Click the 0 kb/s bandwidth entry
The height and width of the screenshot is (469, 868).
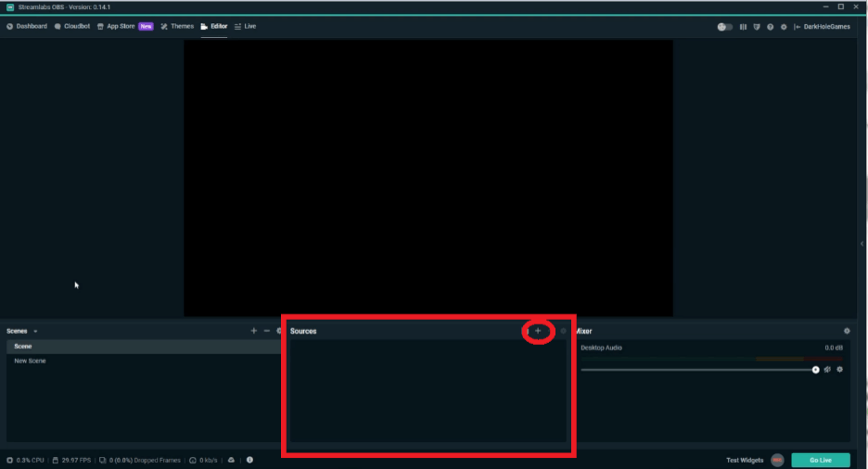pos(203,460)
